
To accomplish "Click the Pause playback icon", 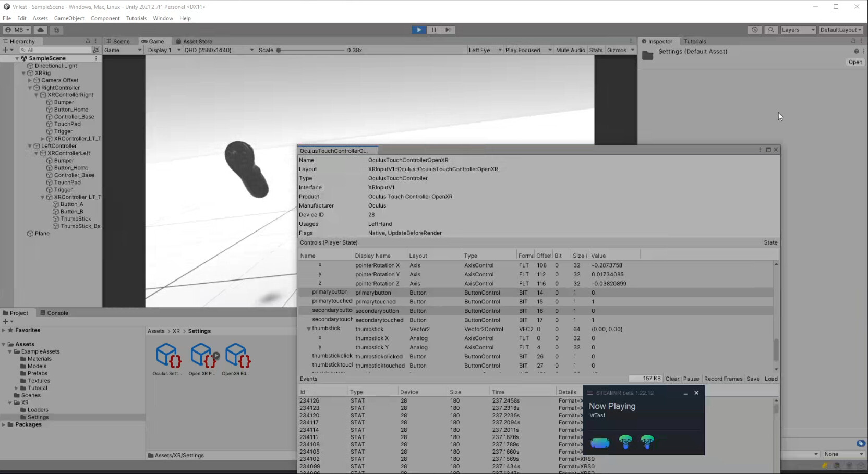I will coord(433,30).
